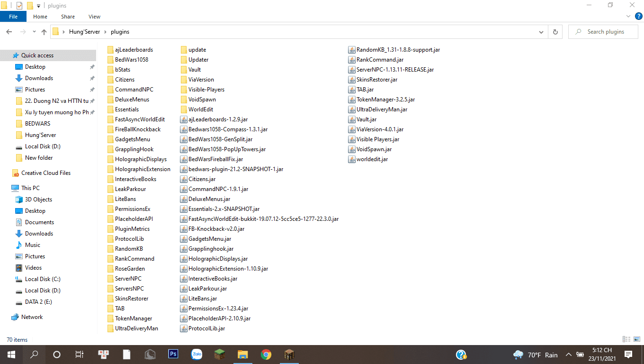Open Google Chrome from the taskbar
The width and height of the screenshot is (644, 364).
(x=266, y=354)
